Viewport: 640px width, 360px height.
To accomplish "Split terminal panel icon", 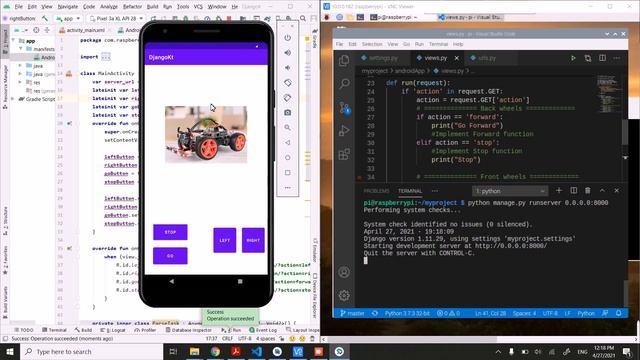I will click(x=573, y=191).
